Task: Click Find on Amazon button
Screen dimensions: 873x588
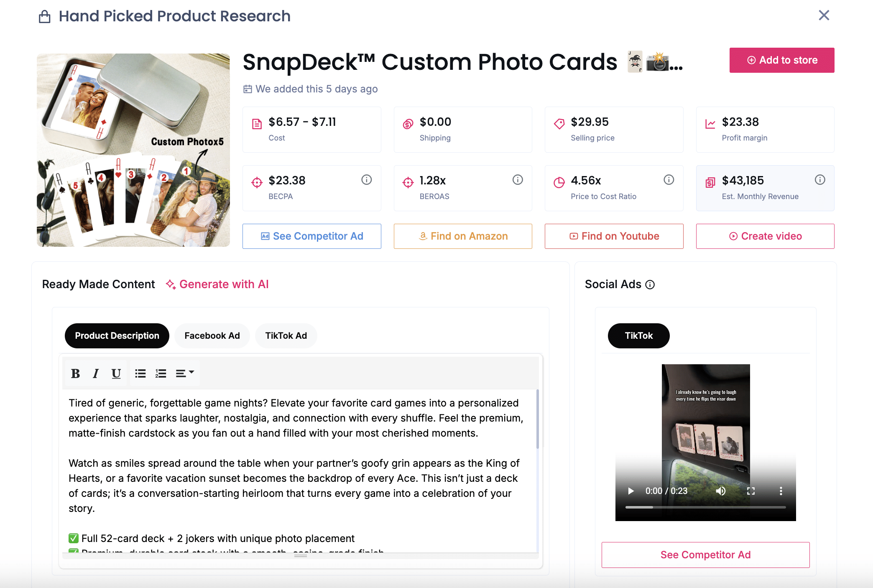Action: click(x=463, y=236)
